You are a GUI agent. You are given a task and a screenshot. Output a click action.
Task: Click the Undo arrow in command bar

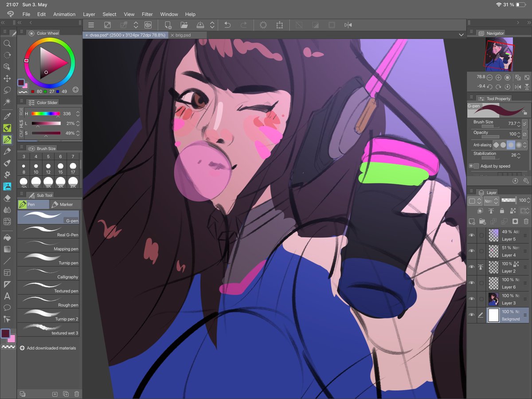[227, 25]
